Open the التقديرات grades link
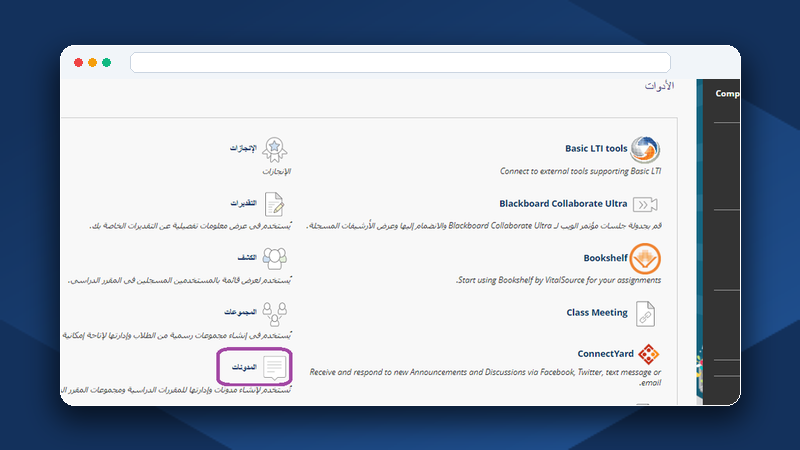The width and height of the screenshot is (800, 450). [x=243, y=203]
